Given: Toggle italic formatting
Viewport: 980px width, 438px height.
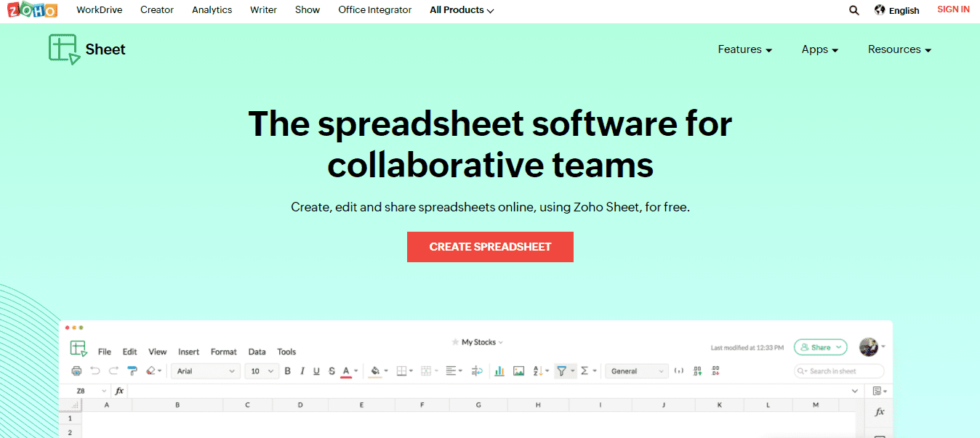Looking at the screenshot, I should [302, 371].
